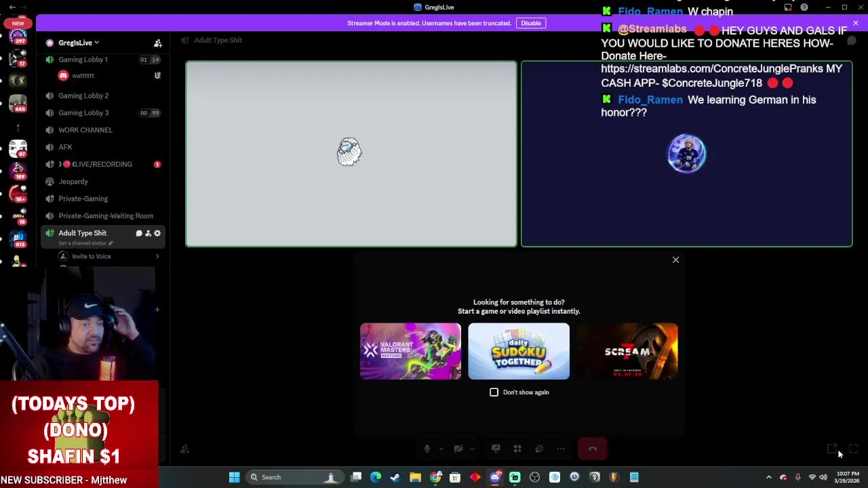Edit Adult Type Shit channel settings gear
The image size is (868, 488).
coord(157,233)
